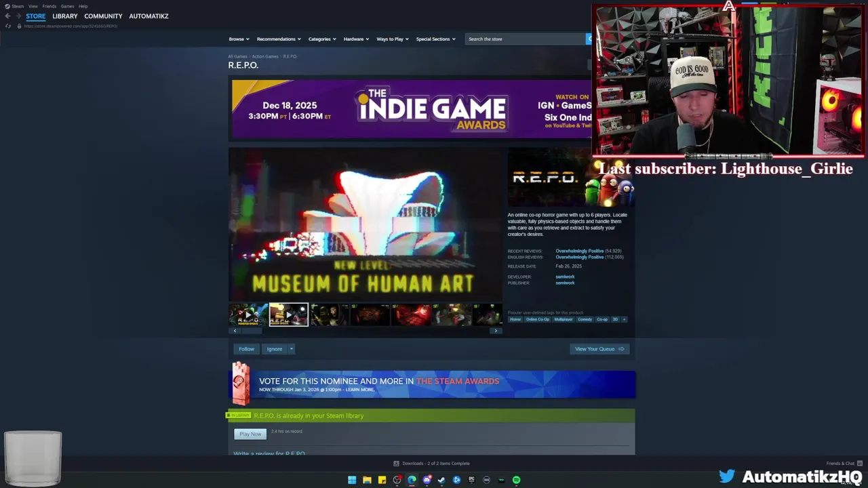This screenshot has height=488, width=868.
Task: Open the Steam Awards vote banner
Action: click(432, 384)
